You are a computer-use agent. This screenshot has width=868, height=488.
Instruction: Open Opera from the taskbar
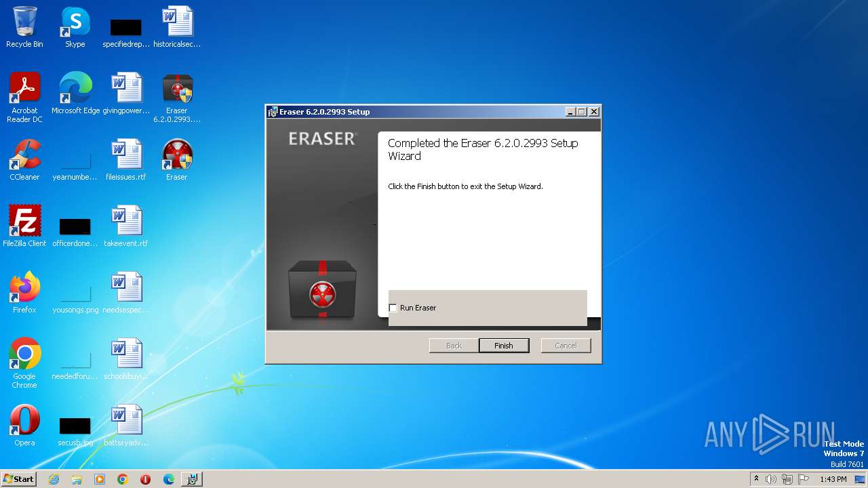146,479
